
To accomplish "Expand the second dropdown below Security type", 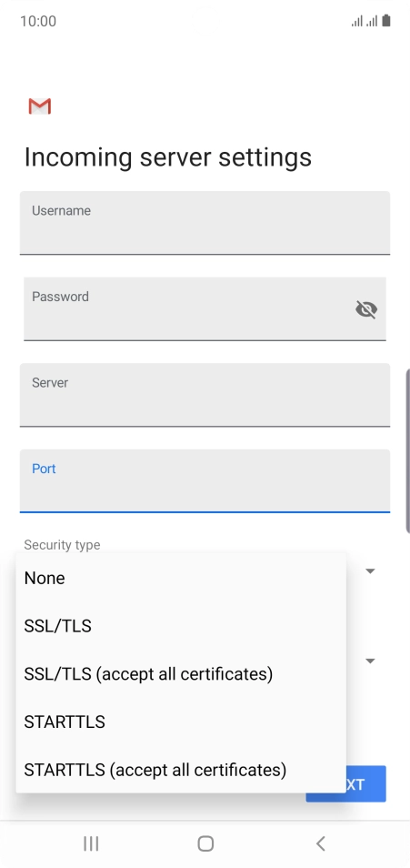I will click(x=371, y=661).
